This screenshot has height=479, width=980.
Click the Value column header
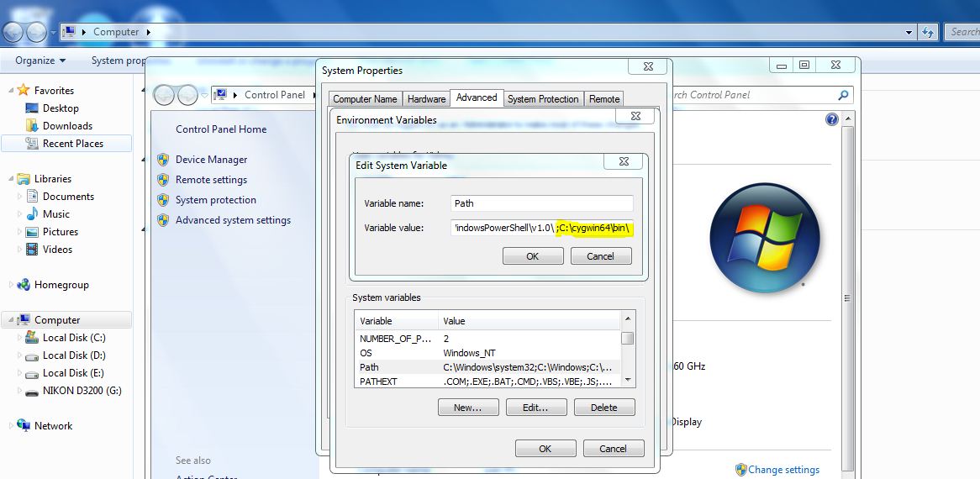[530, 321]
